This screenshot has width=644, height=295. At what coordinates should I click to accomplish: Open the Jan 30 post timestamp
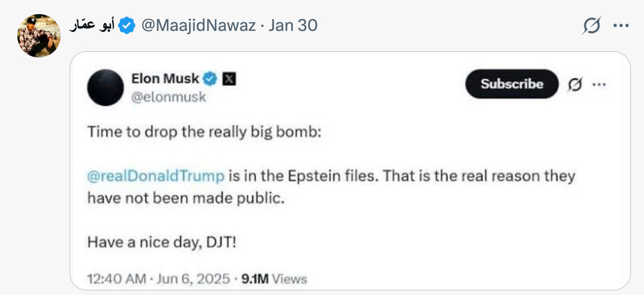coord(292,26)
